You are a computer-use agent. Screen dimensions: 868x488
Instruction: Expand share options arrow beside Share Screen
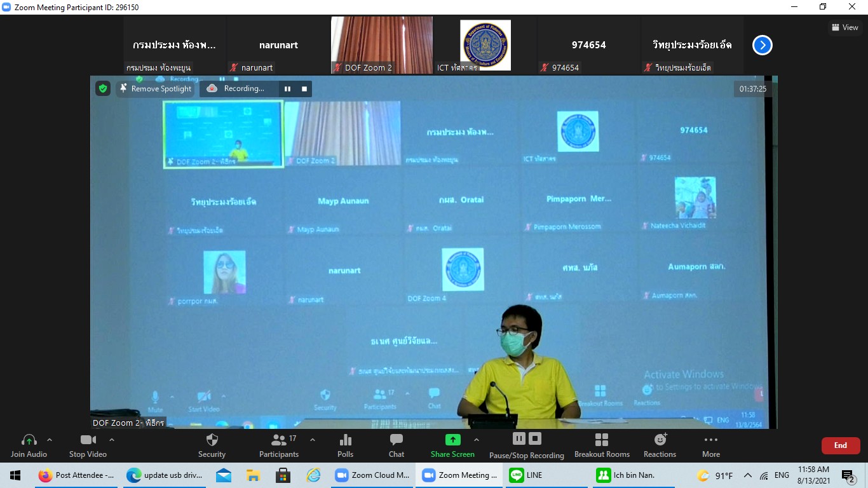coord(477,440)
